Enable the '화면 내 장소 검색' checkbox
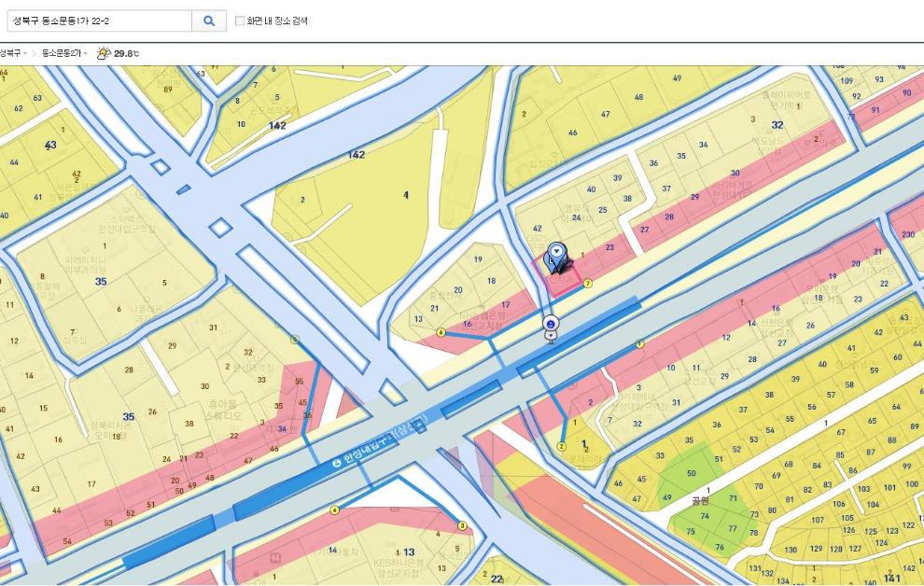The height and width of the screenshot is (586, 924). click(240, 21)
